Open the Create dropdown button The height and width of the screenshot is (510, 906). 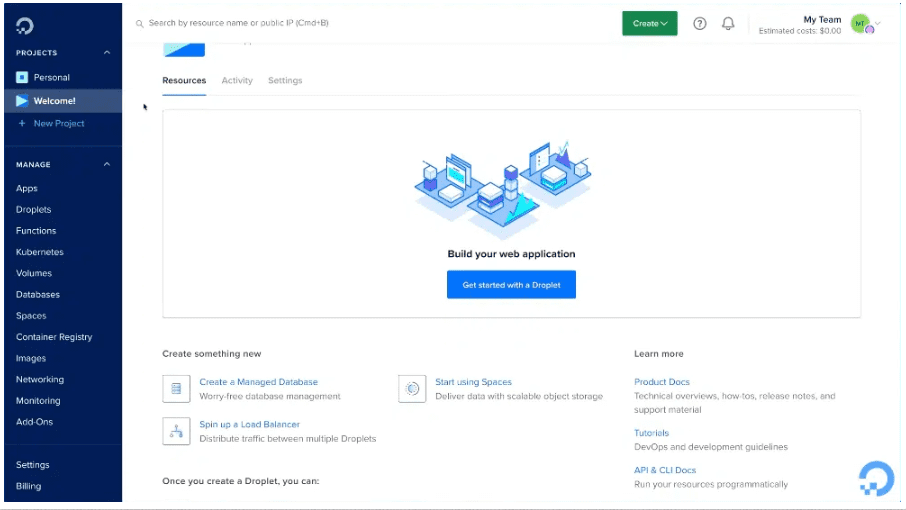[649, 24]
